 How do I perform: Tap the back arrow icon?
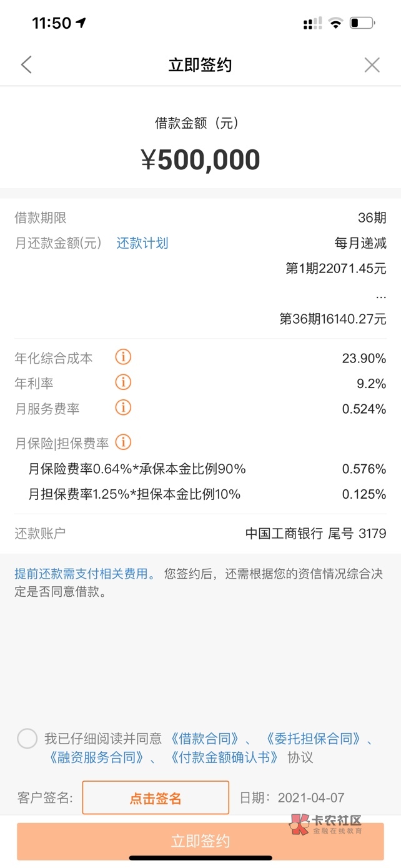point(26,65)
